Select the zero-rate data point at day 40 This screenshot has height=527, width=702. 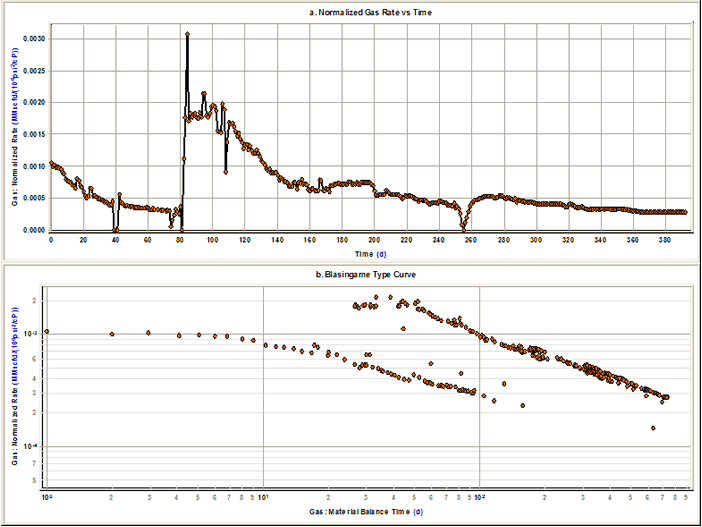[x=116, y=229]
